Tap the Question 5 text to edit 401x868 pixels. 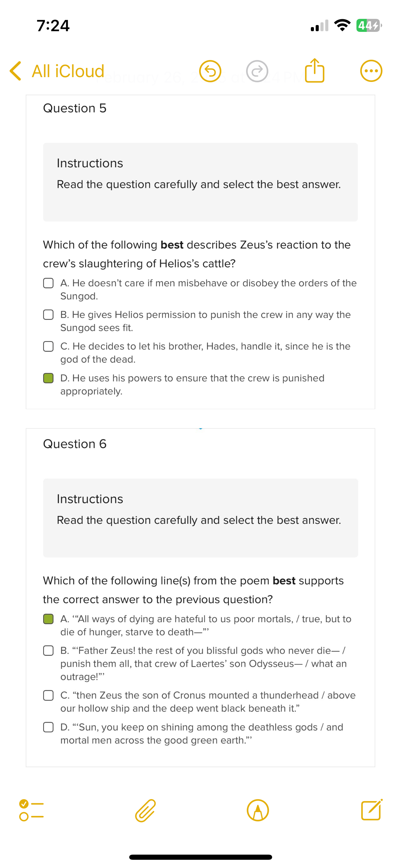click(75, 108)
